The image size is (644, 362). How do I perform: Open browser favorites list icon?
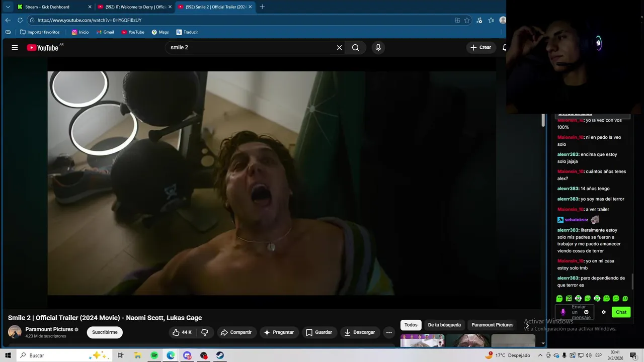click(491, 20)
